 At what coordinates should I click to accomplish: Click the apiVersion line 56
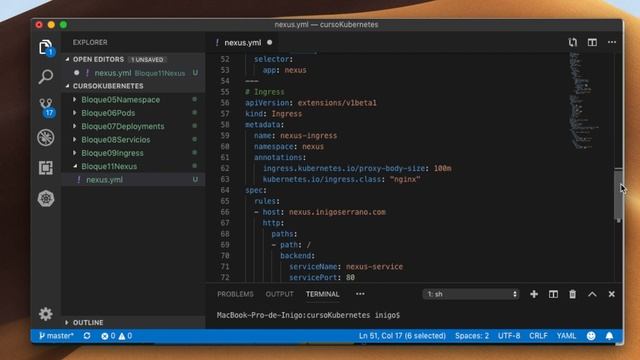pos(311,103)
